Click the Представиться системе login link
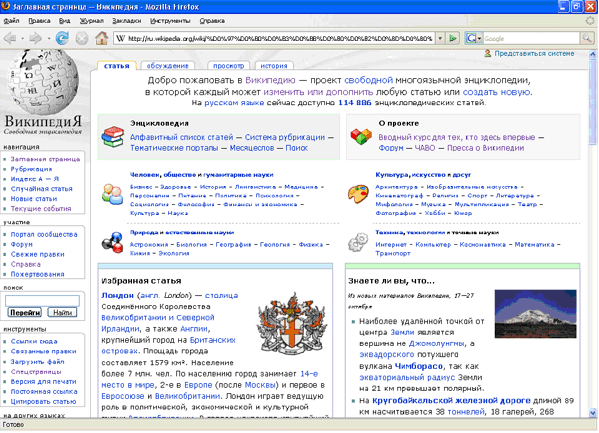 coord(534,54)
